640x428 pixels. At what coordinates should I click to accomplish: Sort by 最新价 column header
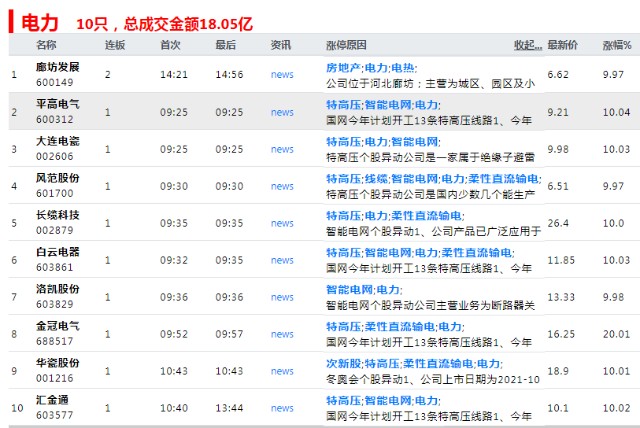point(562,45)
